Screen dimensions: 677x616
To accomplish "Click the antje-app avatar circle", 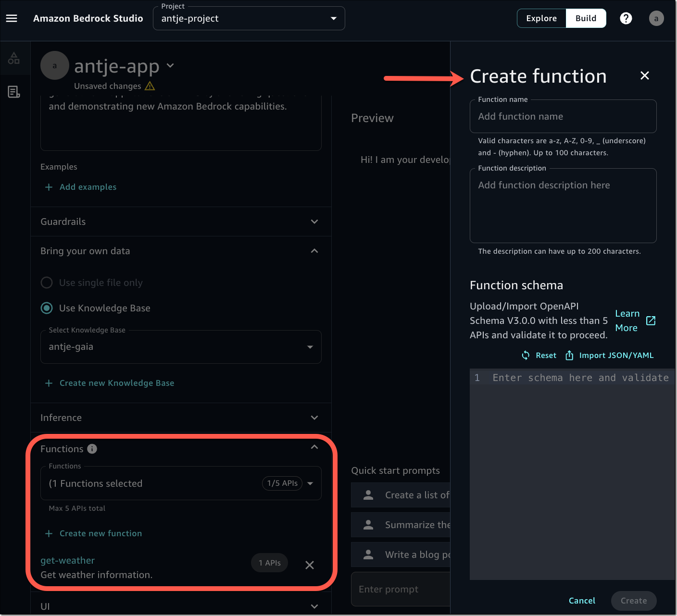I will tap(55, 65).
